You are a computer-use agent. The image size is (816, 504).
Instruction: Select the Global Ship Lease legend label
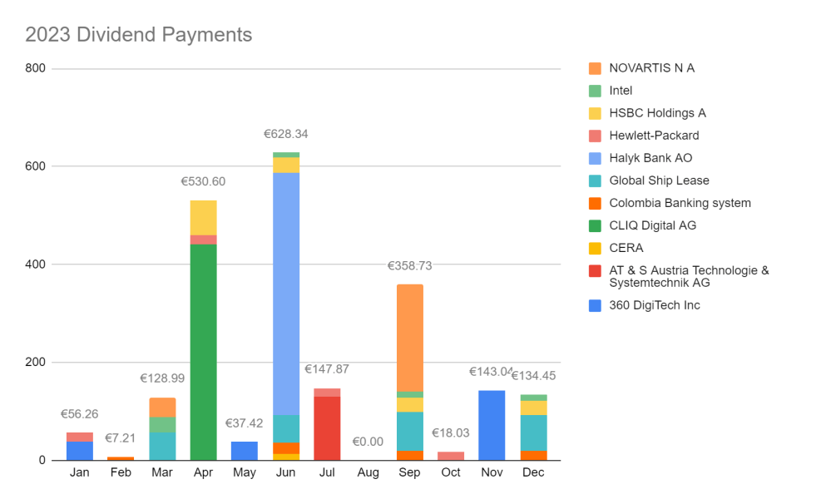(x=659, y=180)
